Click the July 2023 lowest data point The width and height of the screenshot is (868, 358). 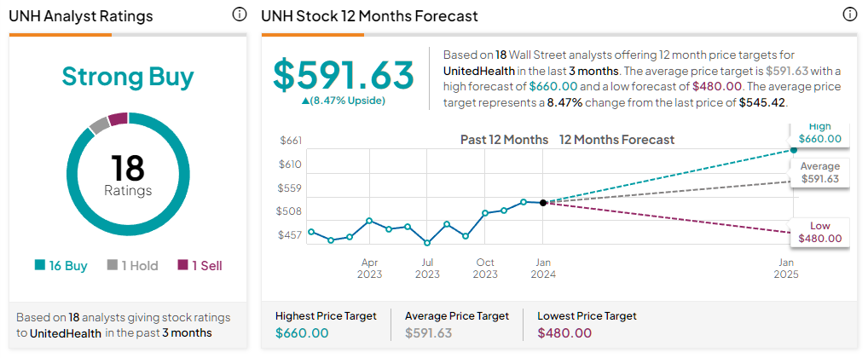(x=427, y=242)
